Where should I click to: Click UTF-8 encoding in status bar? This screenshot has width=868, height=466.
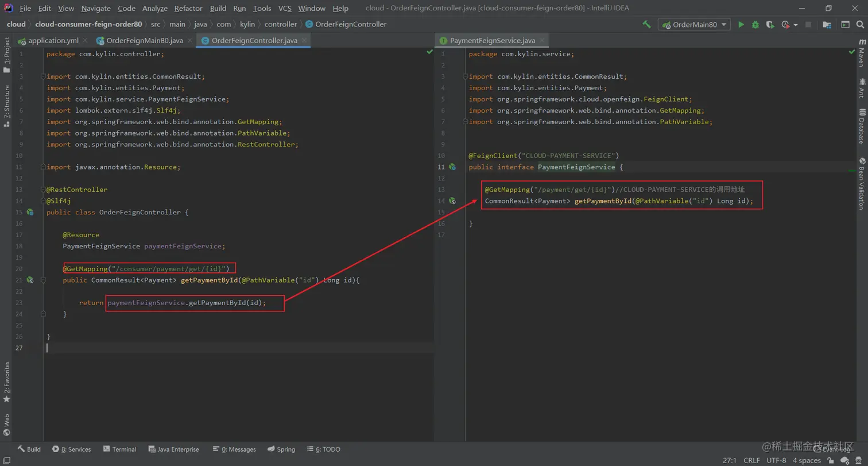[776, 460]
